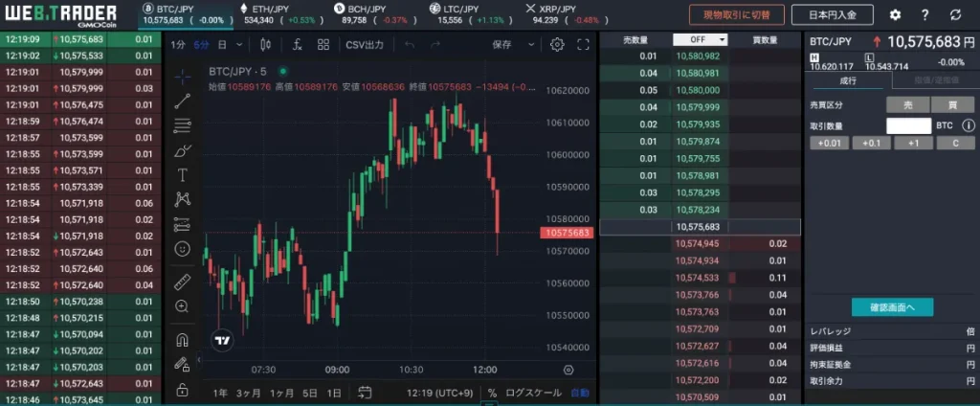Image resolution: width=980 pixels, height=406 pixels.
Task: Activate the zoom-in magnifier tool
Action: point(183,306)
